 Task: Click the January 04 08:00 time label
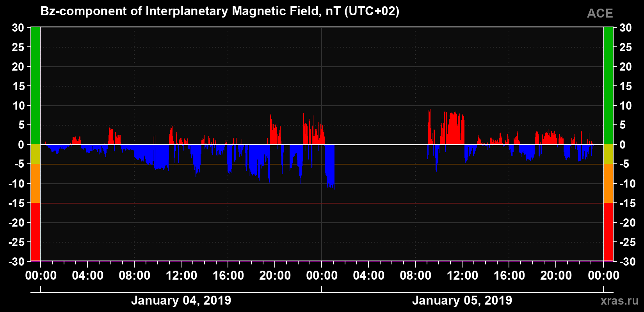point(134,276)
